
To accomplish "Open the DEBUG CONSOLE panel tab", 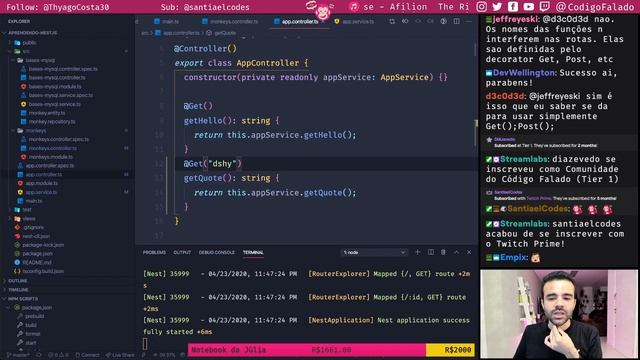I will coord(216,252).
